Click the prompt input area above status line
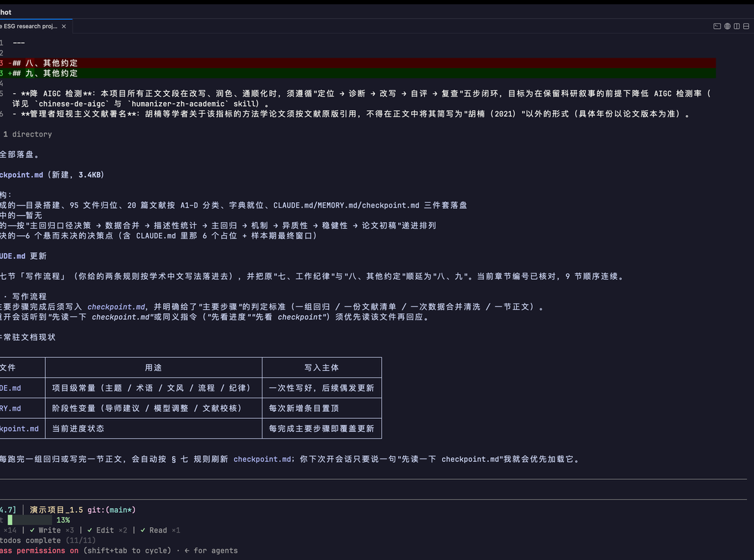754x560 pixels. [373, 489]
